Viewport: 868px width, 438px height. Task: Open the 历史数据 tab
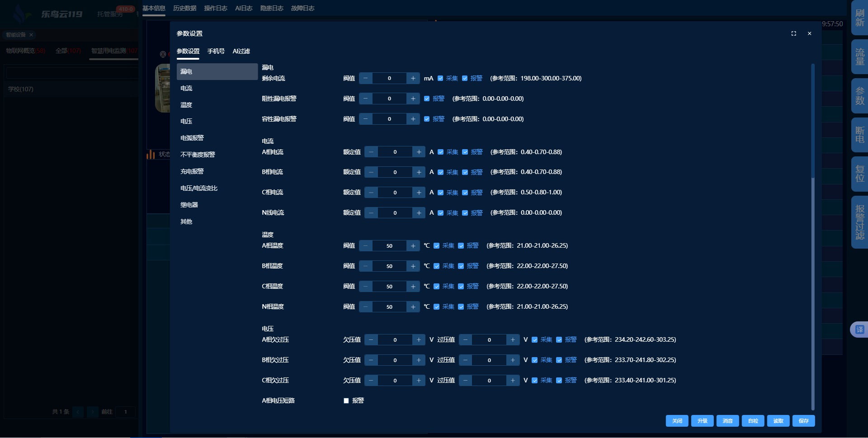184,8
